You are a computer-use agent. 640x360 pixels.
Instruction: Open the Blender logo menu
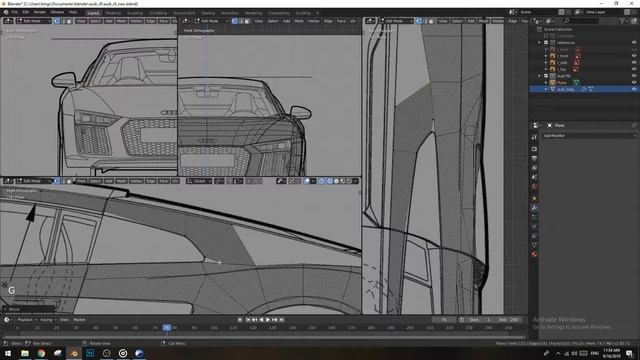[x=6, y=12]
